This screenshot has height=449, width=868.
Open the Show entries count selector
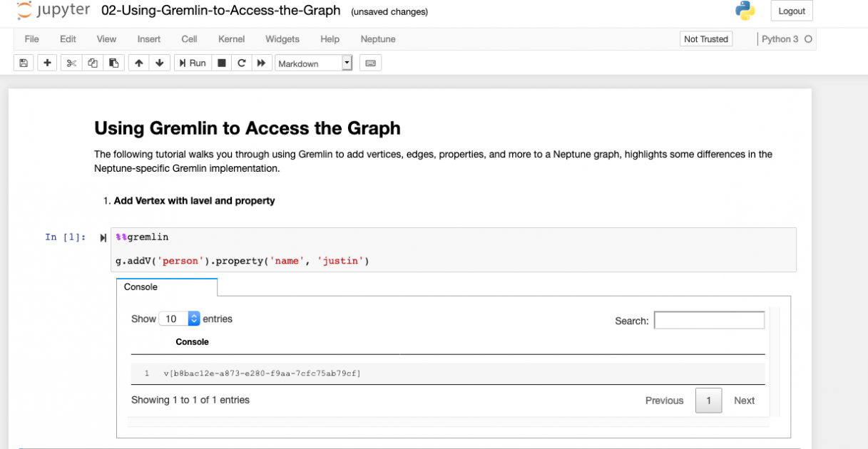tap(178, 319)
